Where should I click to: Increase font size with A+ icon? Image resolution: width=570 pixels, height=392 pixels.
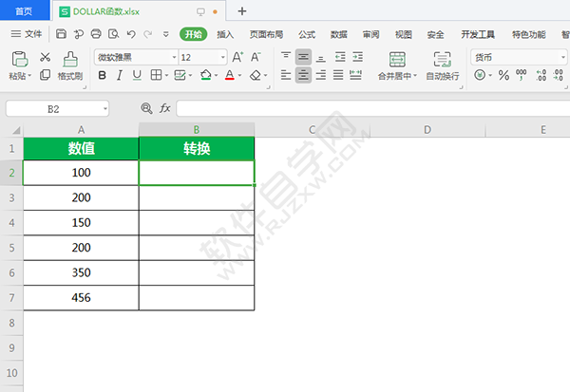[x=237, y=57]
